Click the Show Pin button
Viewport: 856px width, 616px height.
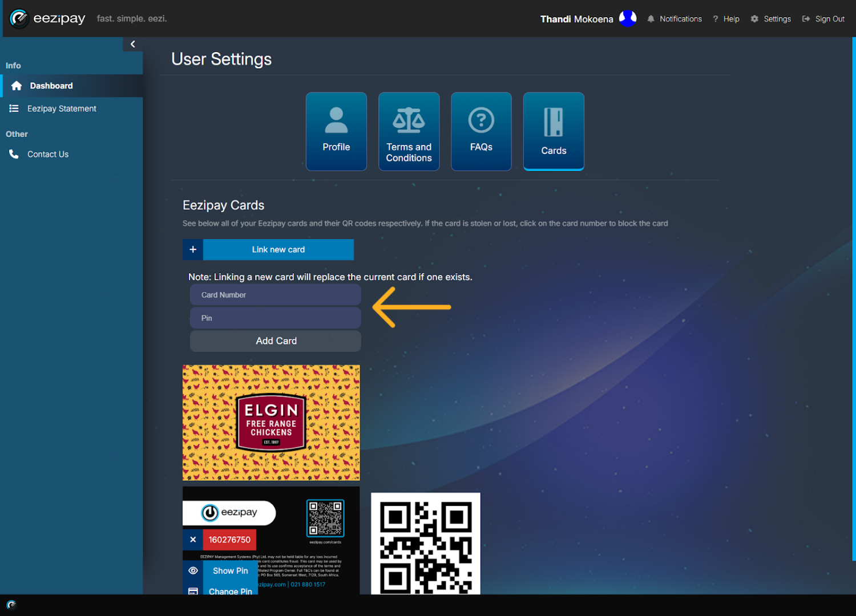coord(231,570)
